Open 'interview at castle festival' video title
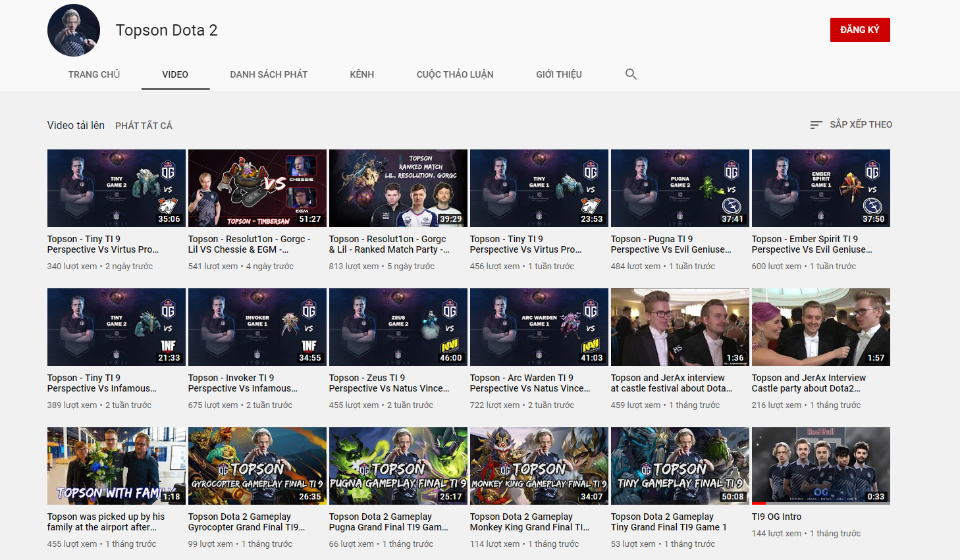Image resolution: width=960 pixels, height=560 pixels. coord(672,383)
